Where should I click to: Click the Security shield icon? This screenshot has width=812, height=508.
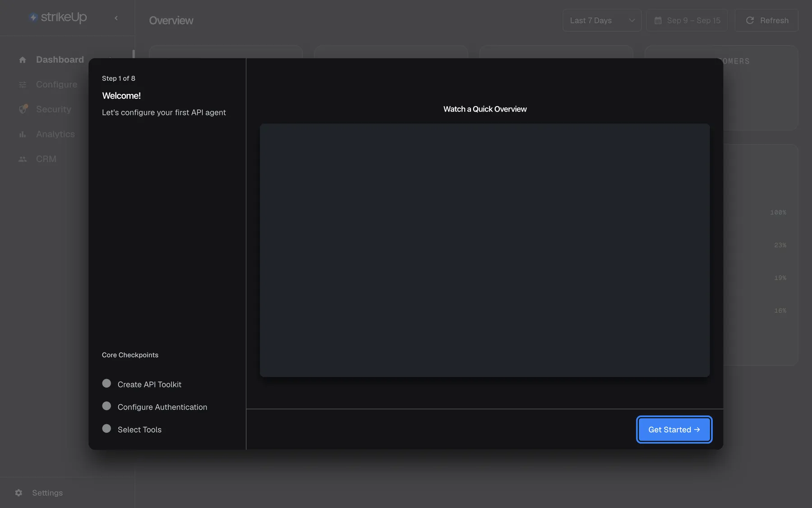(23, 109)
